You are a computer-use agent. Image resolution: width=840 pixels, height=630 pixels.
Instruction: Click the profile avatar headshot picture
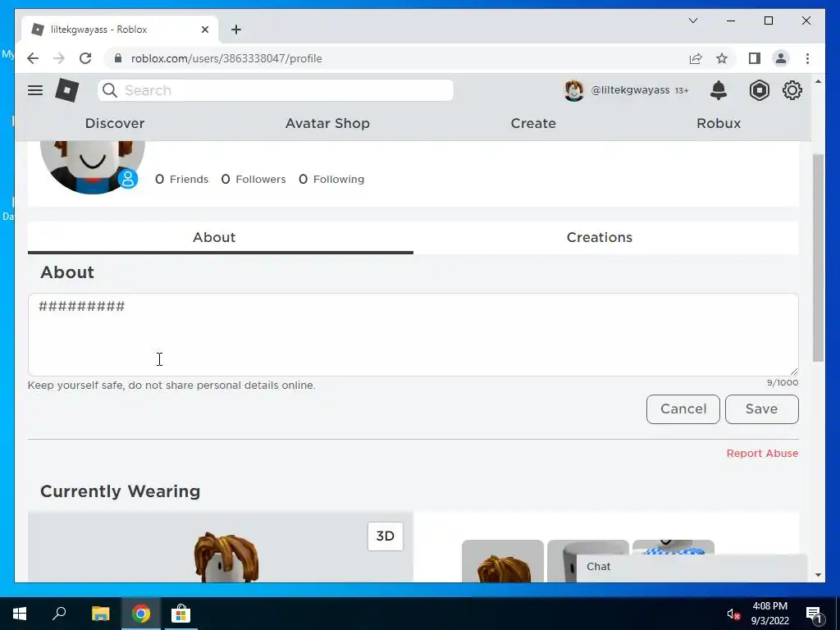click(x=92, y=167)
